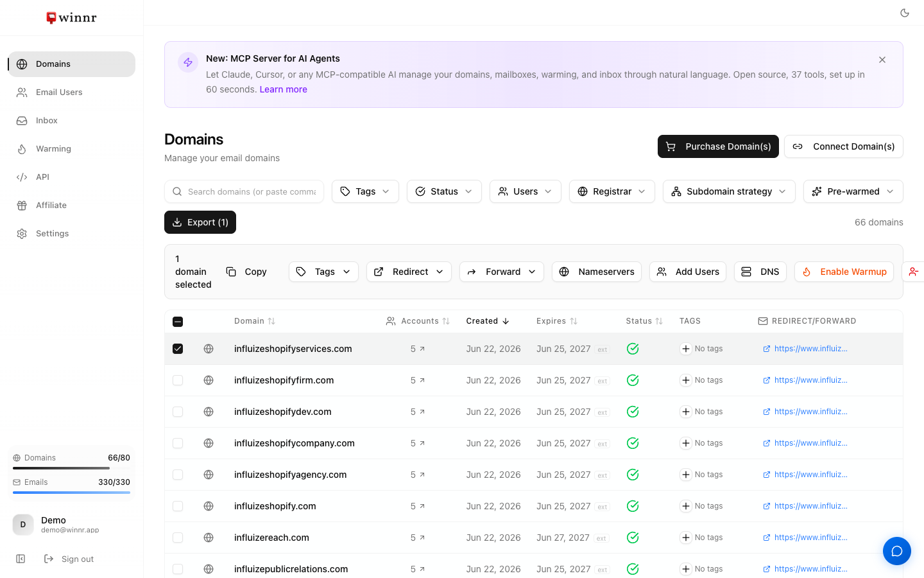The image size is (924, 578).
Task: Open the Tags filter dropdown
Action: pyautogui.click(x=365, y=191)
